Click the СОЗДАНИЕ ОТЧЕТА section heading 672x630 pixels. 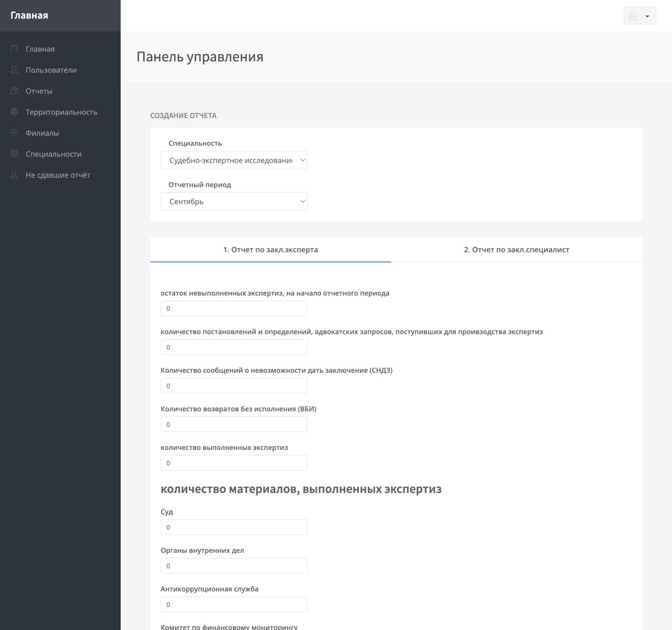(x=183, y=115)
